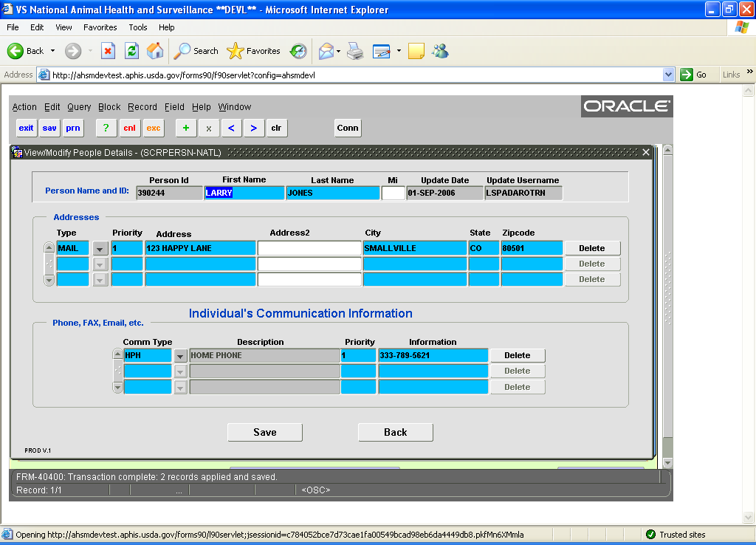Open the Query menu in Oracle Forms

pos(79,107)
